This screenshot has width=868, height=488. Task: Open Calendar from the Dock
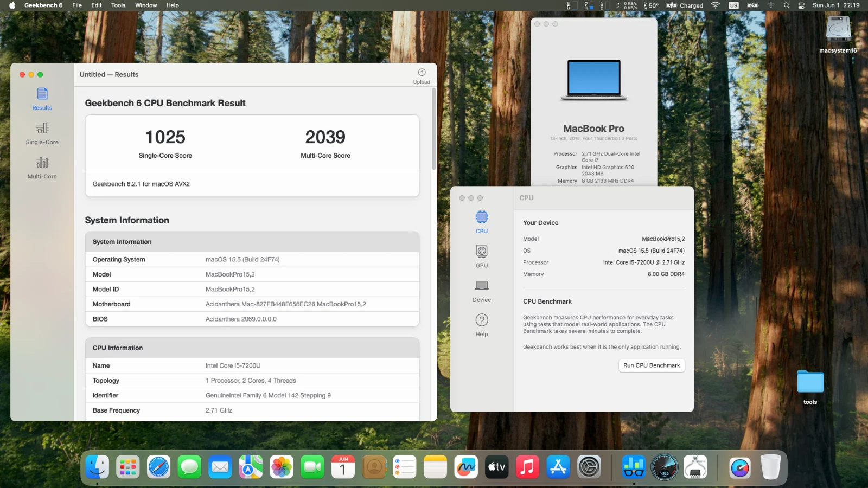click(x=343, y=467)
